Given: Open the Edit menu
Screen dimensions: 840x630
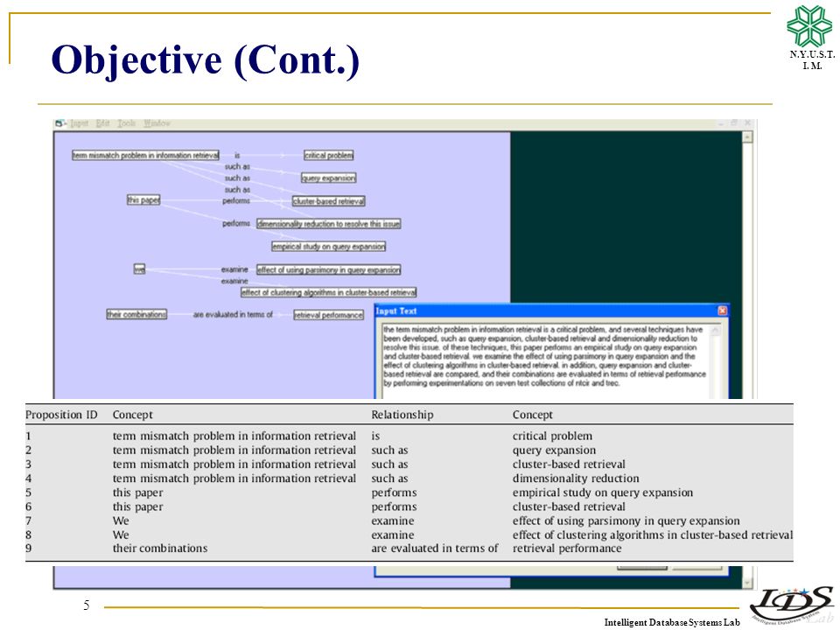Looking at the screenshot, I should pyautogui.click(x=103, y=123).
